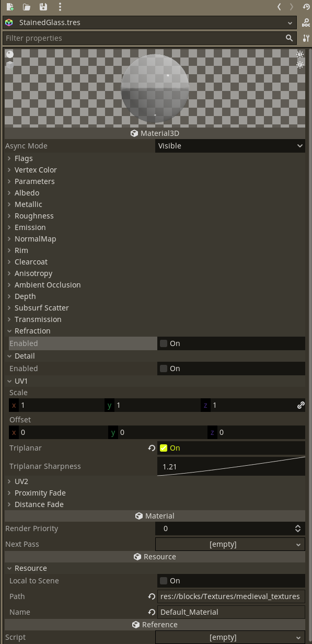This screenshot has width=312, height=644.
Task: Open the property filter options sliders icon
Action: coord(306,38)
